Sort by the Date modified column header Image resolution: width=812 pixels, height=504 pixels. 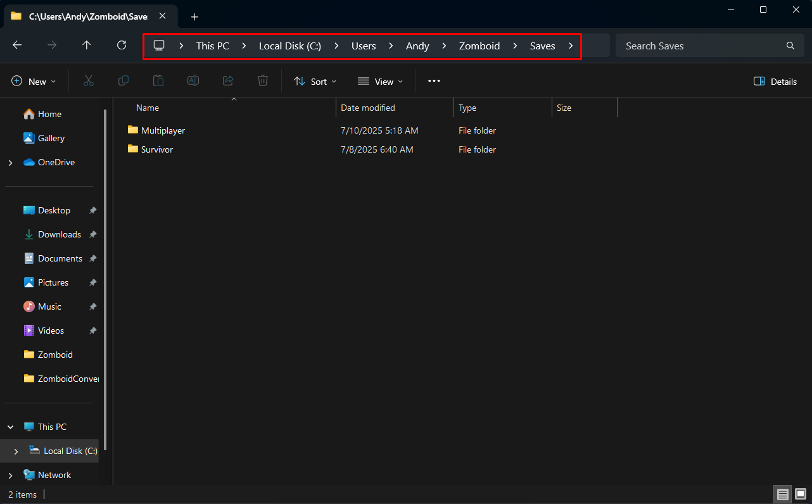pos(367,108)
